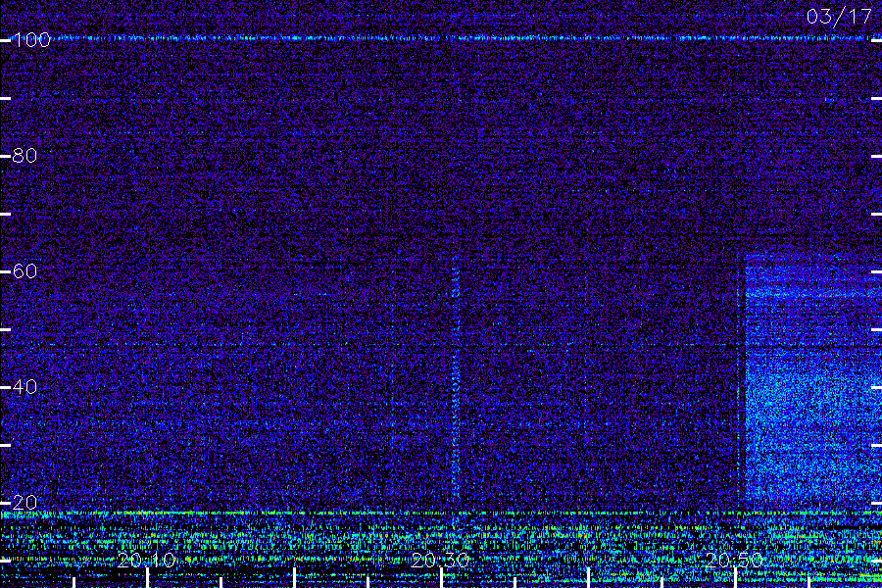Click the 40 frequency axis label

[24, 387]
